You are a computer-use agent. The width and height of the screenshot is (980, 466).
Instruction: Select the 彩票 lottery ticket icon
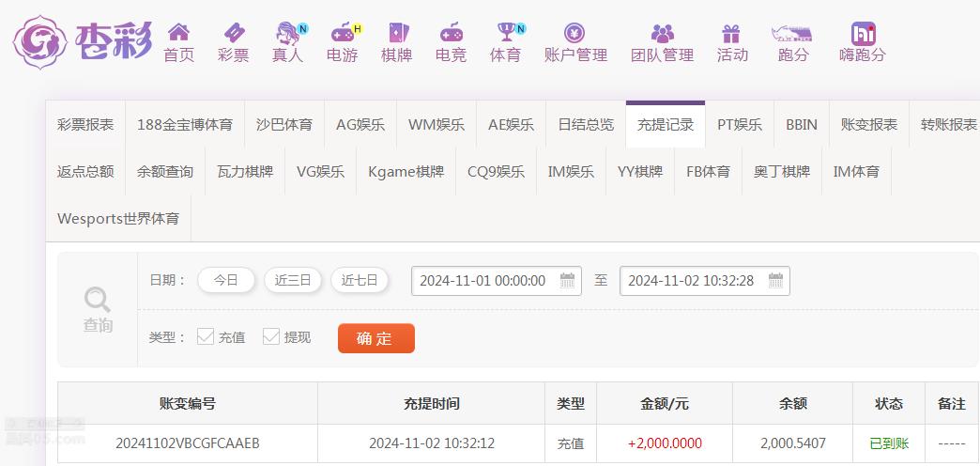coord(234,32)
